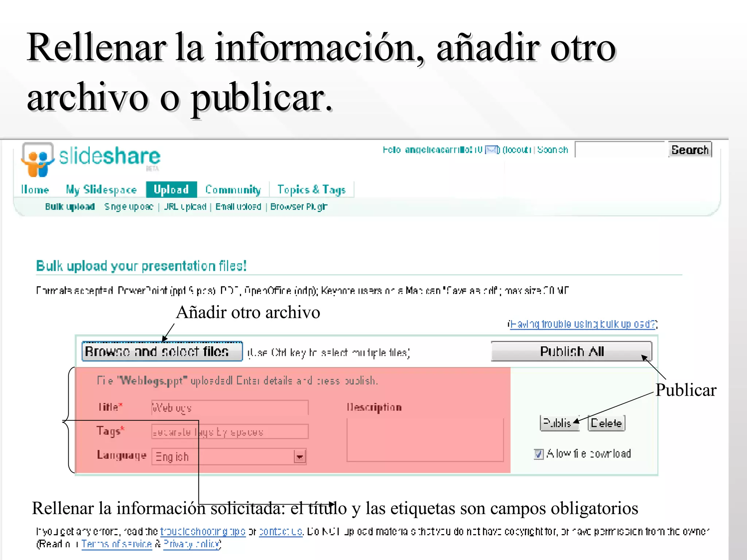Open the Topics & Tags tab
The width and height of the screenshot is (747, 560).
point(311,190)
